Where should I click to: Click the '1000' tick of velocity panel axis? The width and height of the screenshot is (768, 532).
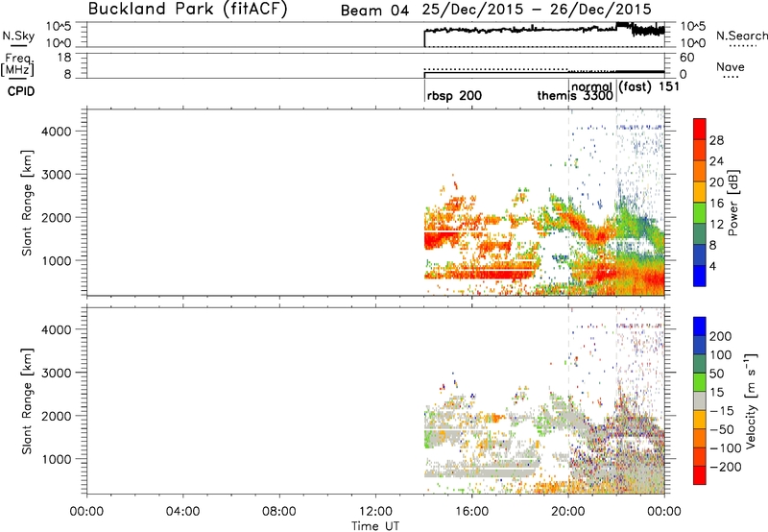coord(57,459)
